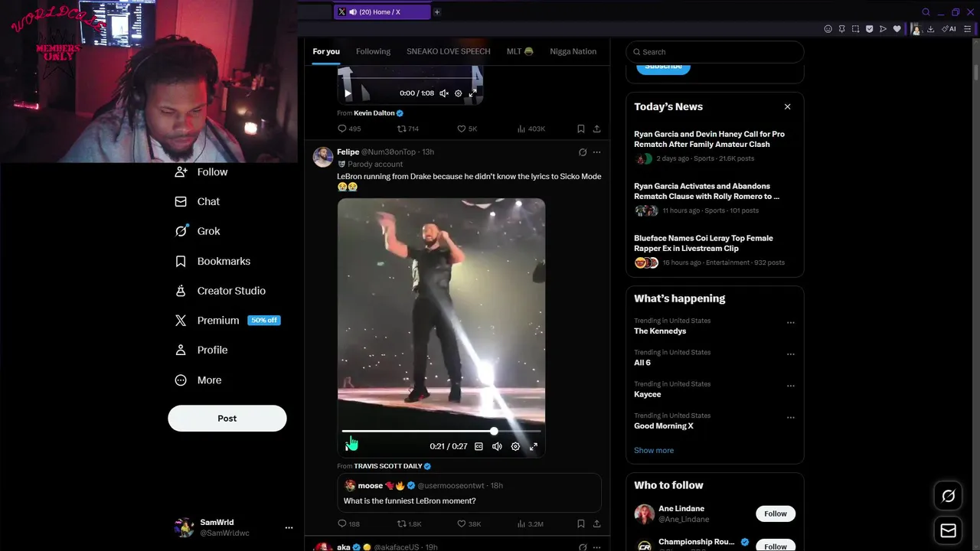Open Grok from the sidebar
Screen dimensions: 980x551
pyautogui.click(x=198, y=231)
